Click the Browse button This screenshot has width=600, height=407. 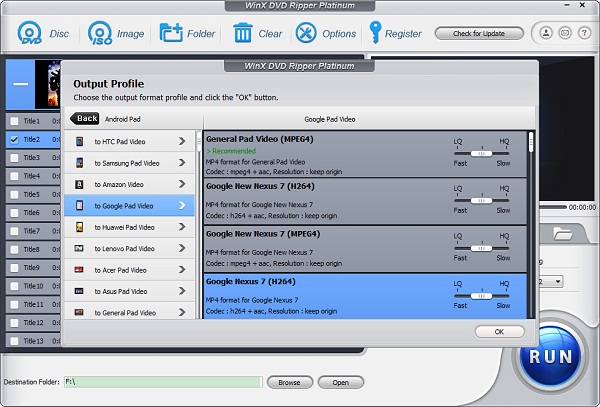290,382
